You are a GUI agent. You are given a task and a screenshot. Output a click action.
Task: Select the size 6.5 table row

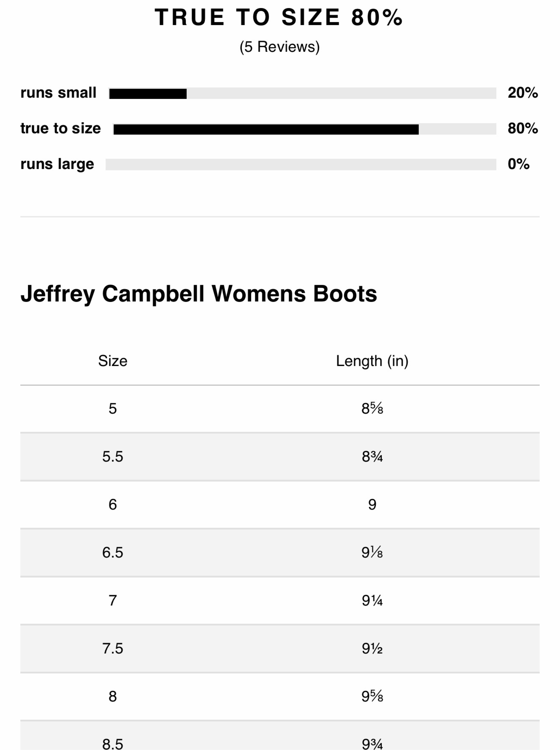click(x=280, y=553)
